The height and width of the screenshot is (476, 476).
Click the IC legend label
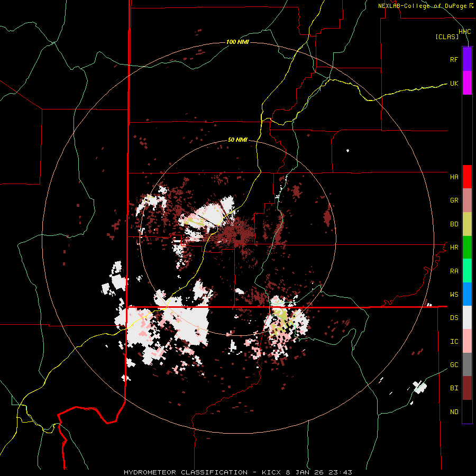click(454, 342)
